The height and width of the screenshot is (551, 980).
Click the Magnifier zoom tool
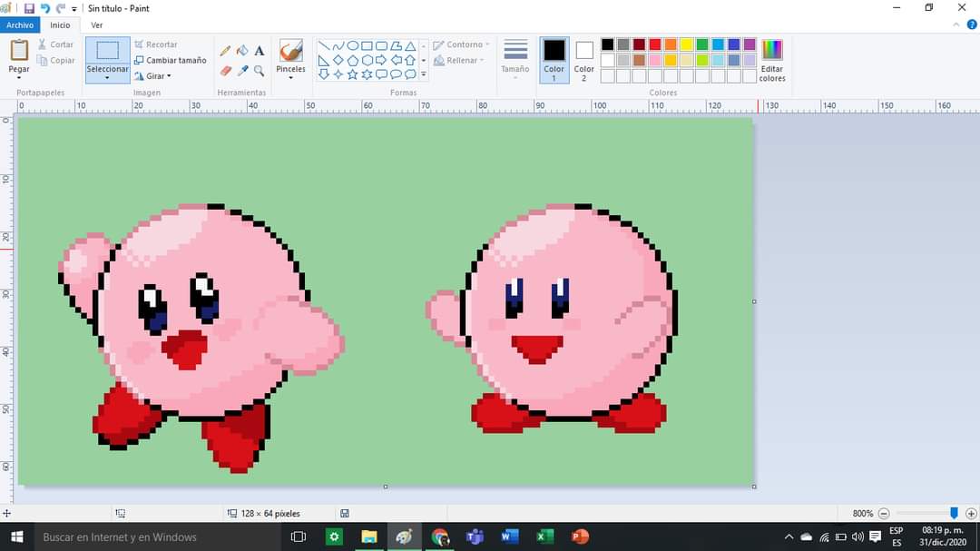[x=260, y=71]
